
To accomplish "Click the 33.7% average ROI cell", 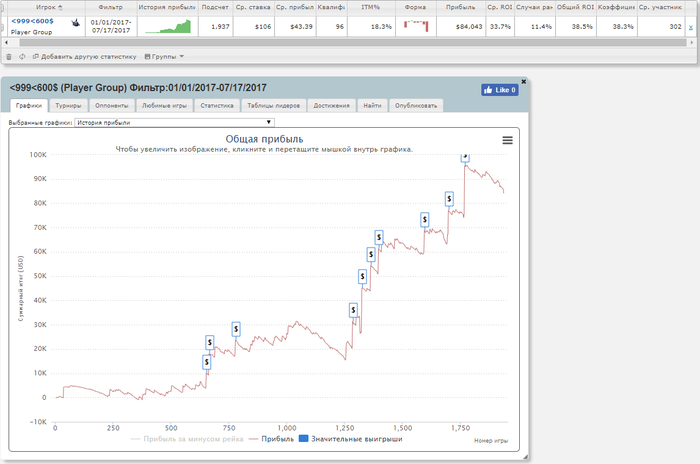I will pos(500,27).
